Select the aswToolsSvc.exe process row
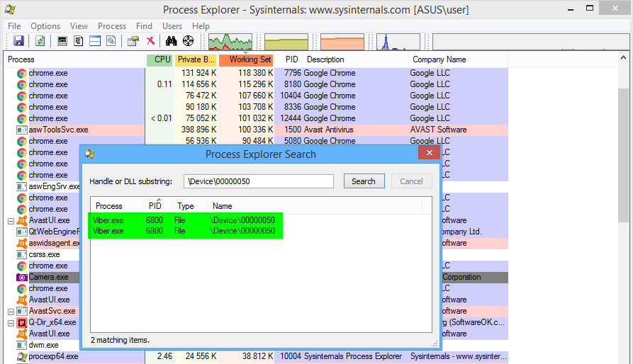 (256, 130)
